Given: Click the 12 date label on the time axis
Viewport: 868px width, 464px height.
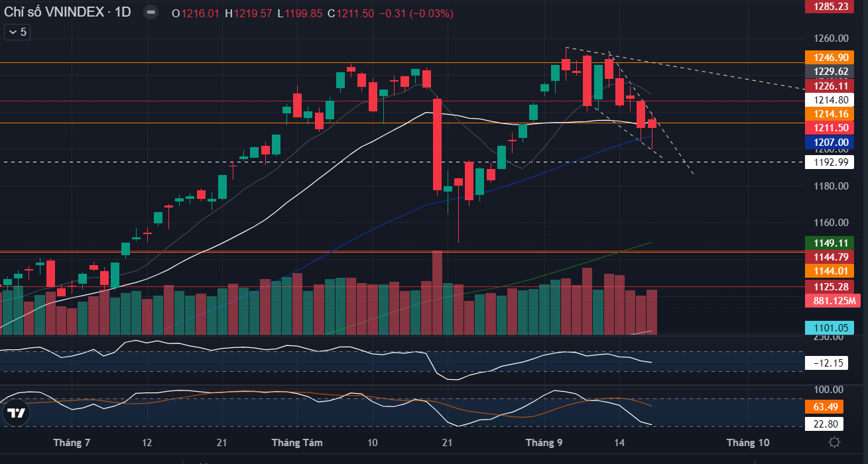Looking at the screenshot, I should click(147, 442).
